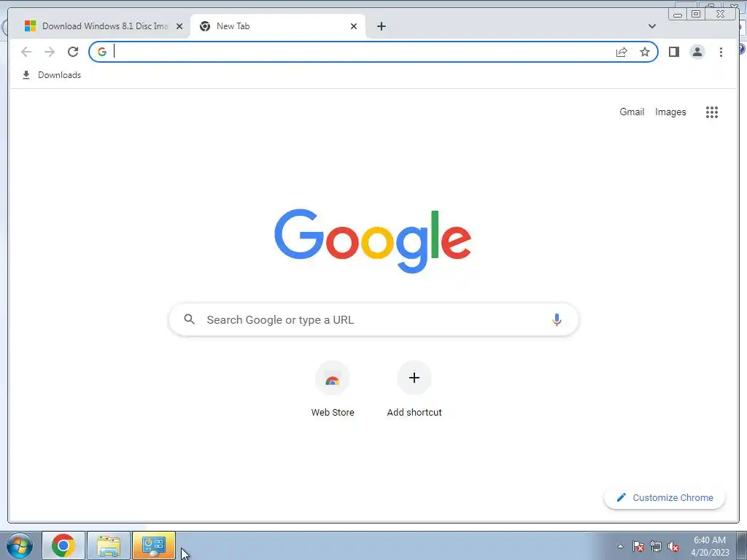This screenshot has width=747, height=560.
Task: Open the Windows Start button
Action: click(x=20, y=545)
